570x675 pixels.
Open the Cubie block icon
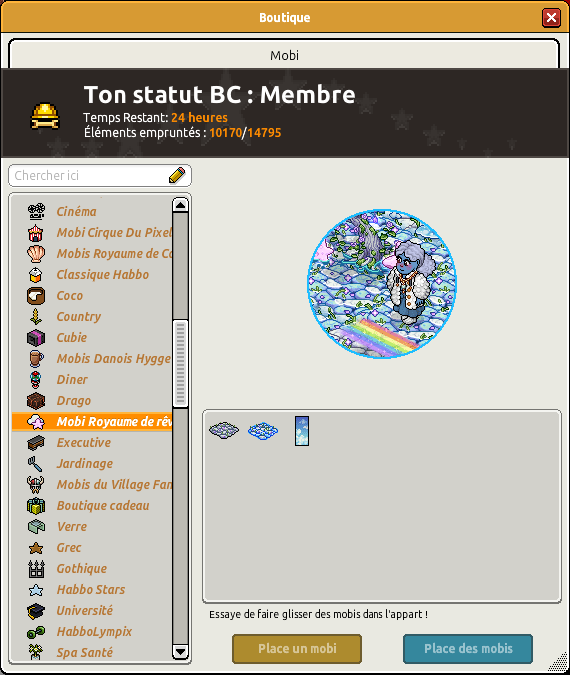36,338
